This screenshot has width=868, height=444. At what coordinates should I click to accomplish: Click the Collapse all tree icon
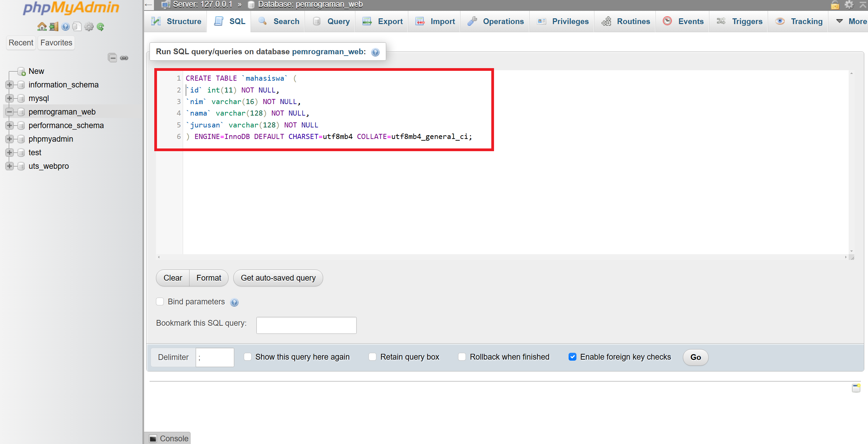112,58
